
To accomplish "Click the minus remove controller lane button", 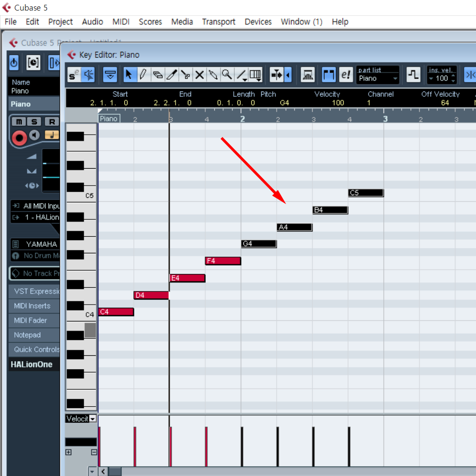I will [94, 452].
